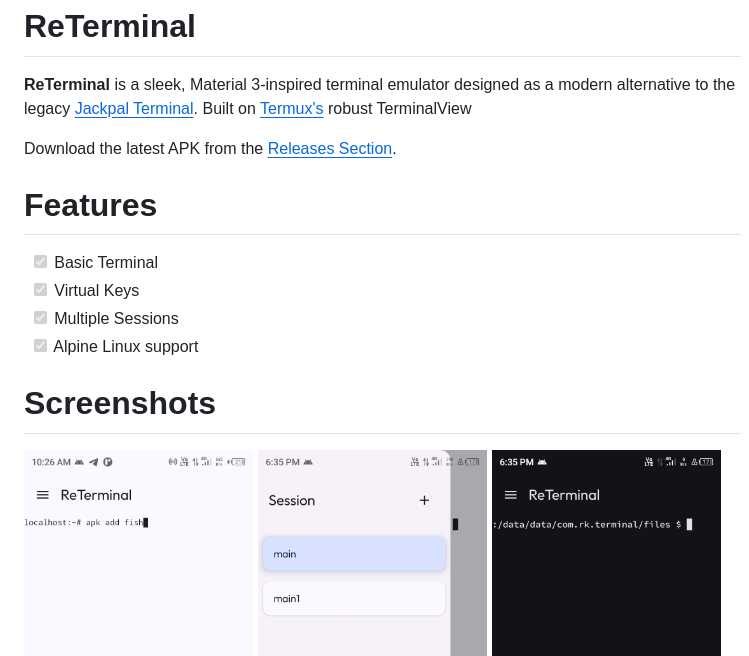Image resolution: width=749 pixels, height=656 pixels.
Task: Click the ReTerminal title in light screenshot
Action: click(x=96, y=495)
